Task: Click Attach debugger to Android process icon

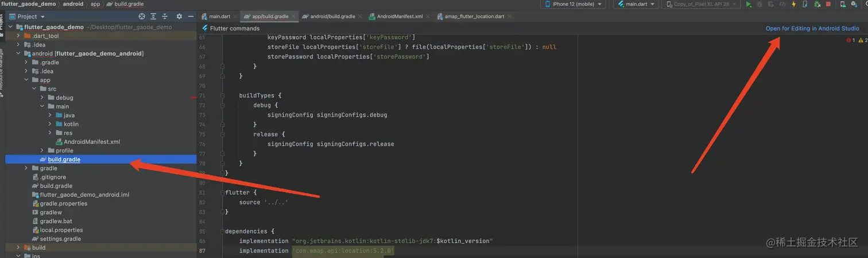Action: click(817, 4)
